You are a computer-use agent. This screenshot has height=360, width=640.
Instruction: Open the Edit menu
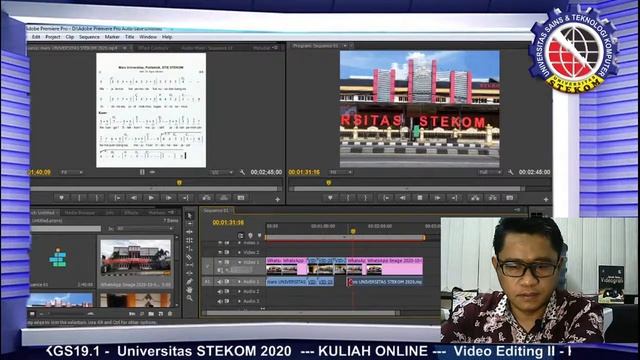(x=36, y=37)
